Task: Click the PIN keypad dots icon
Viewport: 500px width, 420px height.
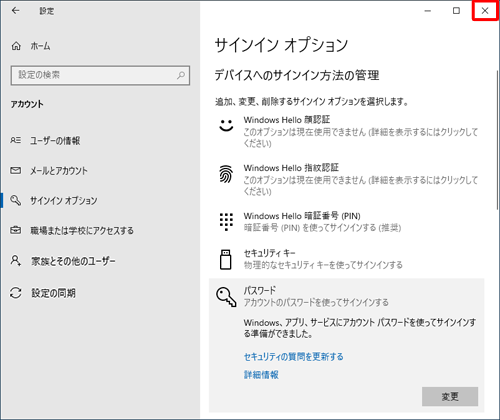Action: 226,221
